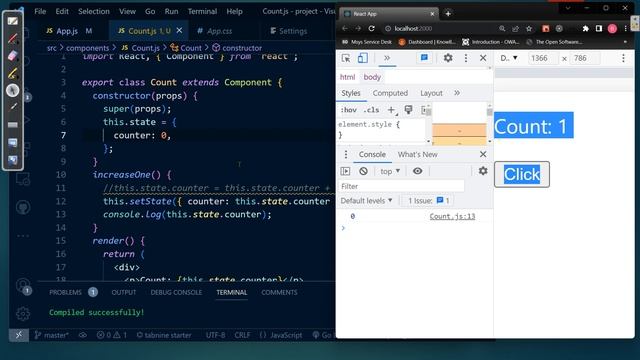
Task: Open the Terminal menu in VS Code
Action: click(202, 11)
